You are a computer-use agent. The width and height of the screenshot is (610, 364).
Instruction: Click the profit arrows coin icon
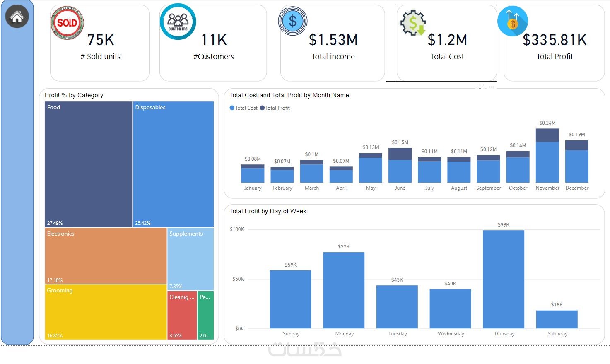pyautogui.click(x=513, y=21)
